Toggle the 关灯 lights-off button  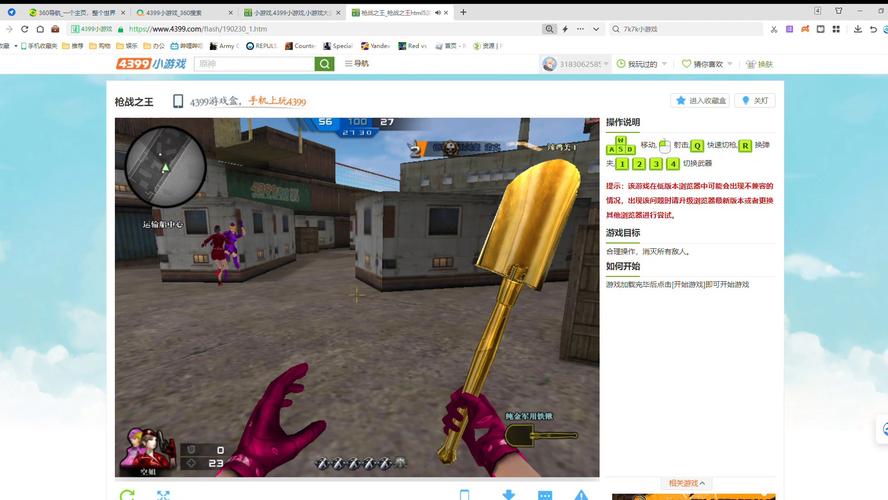click(x=755, y=101)
